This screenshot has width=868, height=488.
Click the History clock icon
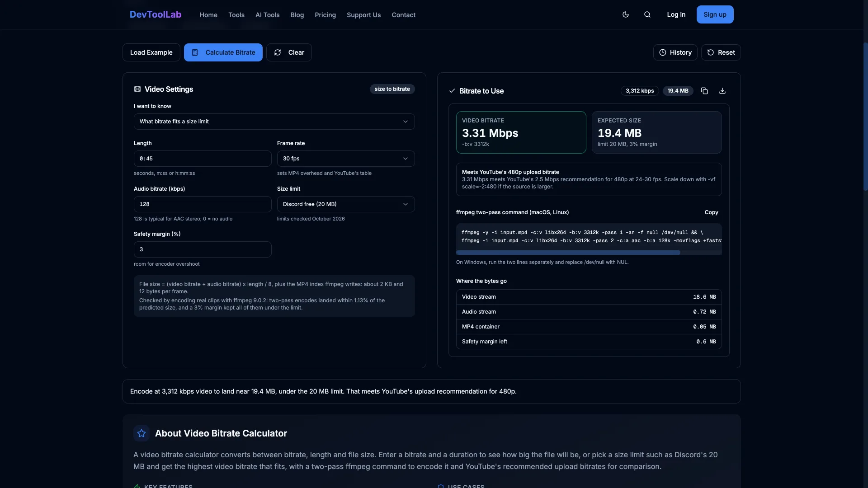(663, 52)
